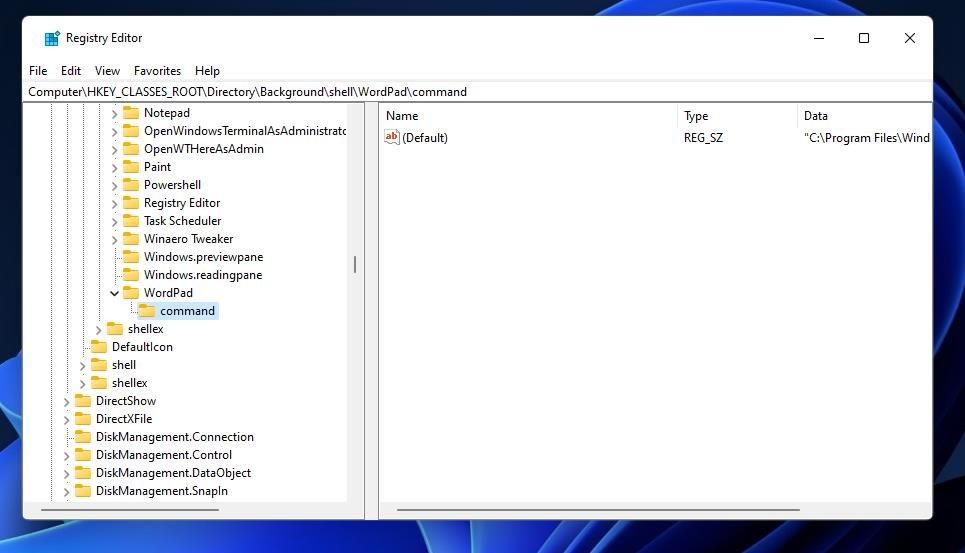Click the registry path address bar

pyautogui.click(x=479, y=92)
